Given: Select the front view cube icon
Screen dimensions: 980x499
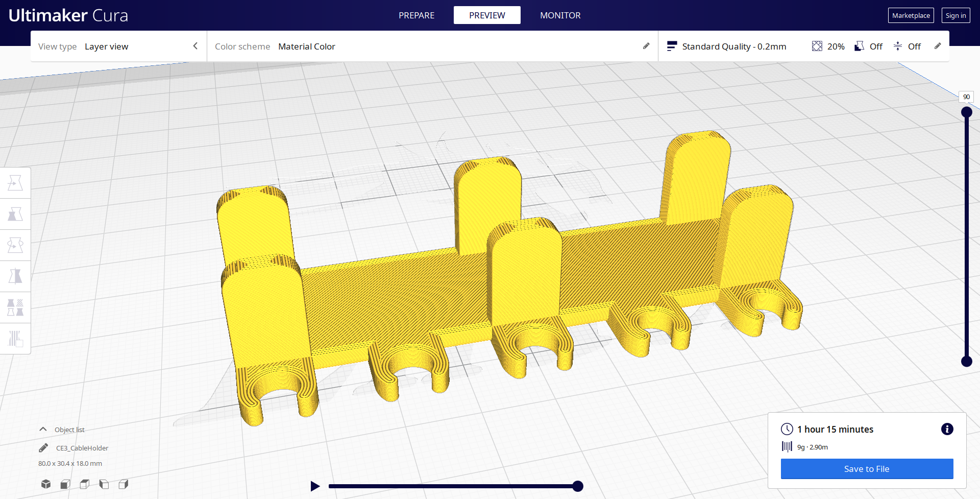Looking at the screenshot, I should point(65,484).
